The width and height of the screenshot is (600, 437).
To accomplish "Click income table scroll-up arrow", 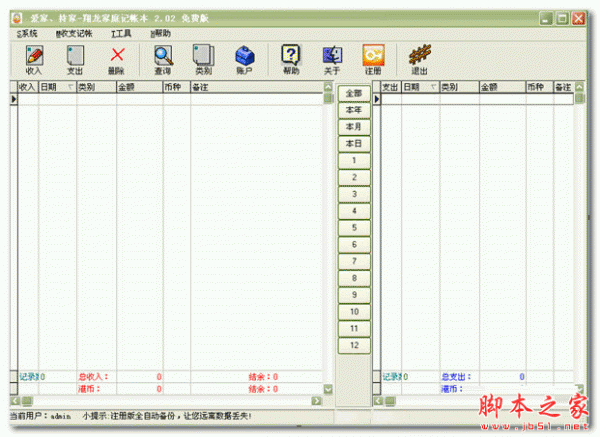I will point(328,87).
